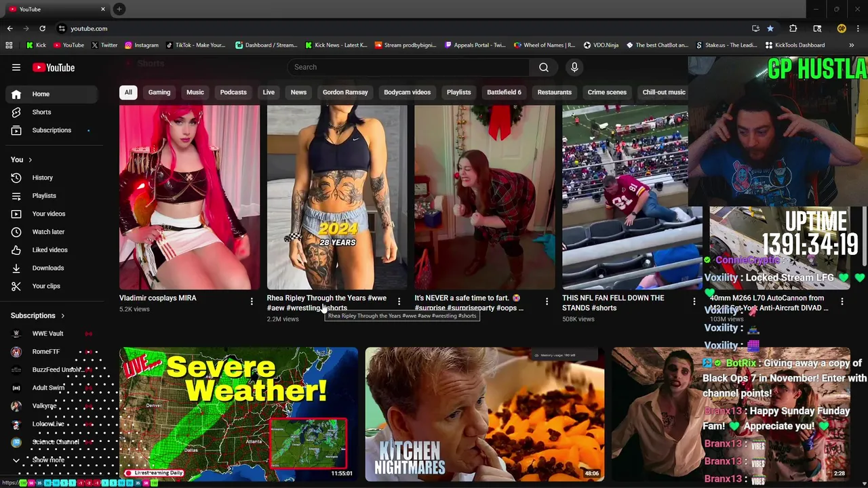Select the Live filter chip
This screenshot has width=868, height=488.
click(x=269, y=92)
